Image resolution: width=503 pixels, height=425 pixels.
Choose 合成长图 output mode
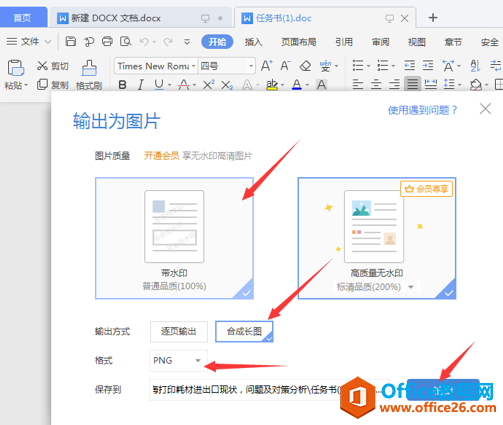click(244, 332)
